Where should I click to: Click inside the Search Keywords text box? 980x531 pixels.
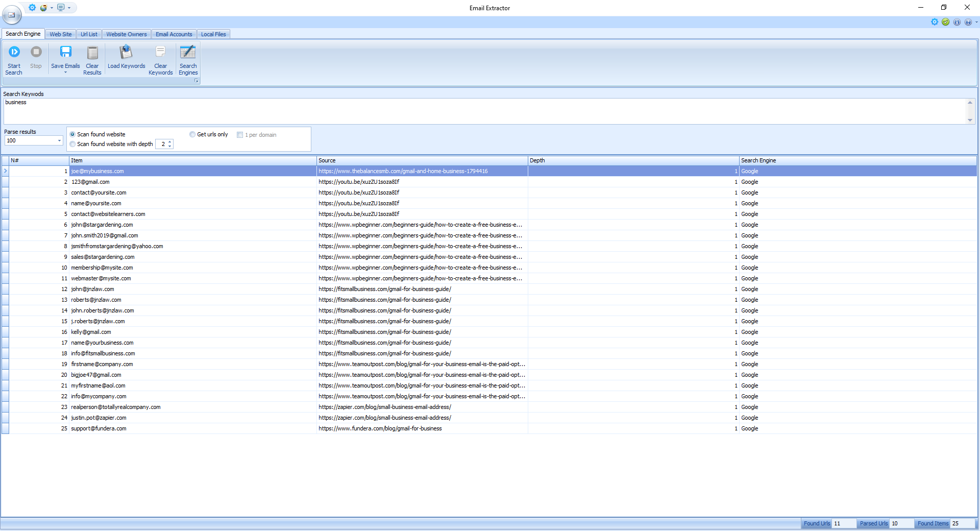pos(485,111)
